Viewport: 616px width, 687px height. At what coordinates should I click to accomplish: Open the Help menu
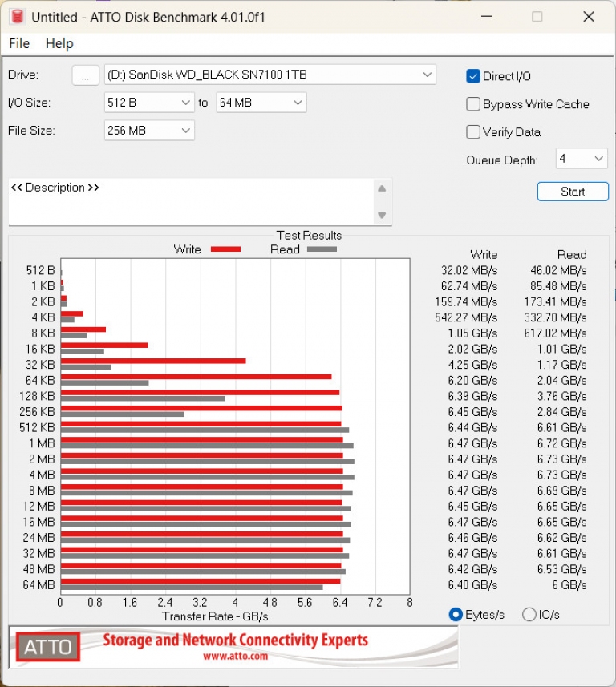tap(59, 43)
